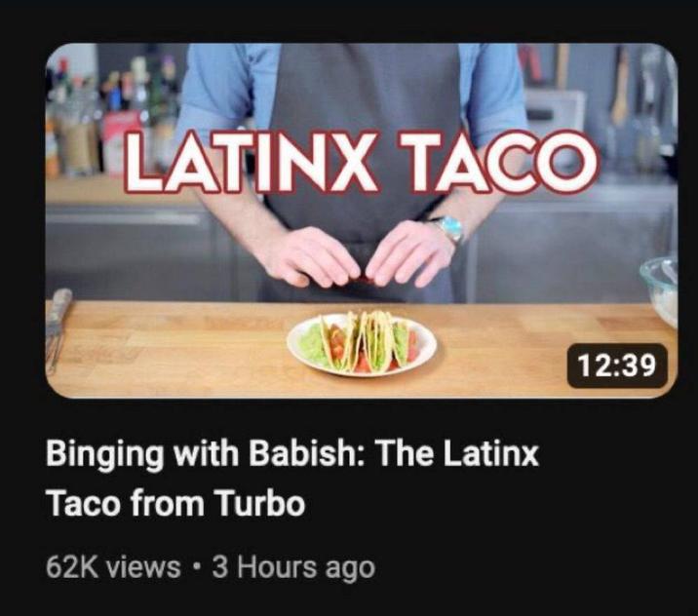
Task: Click the hands above the tacos
Action: coord(362,255)
